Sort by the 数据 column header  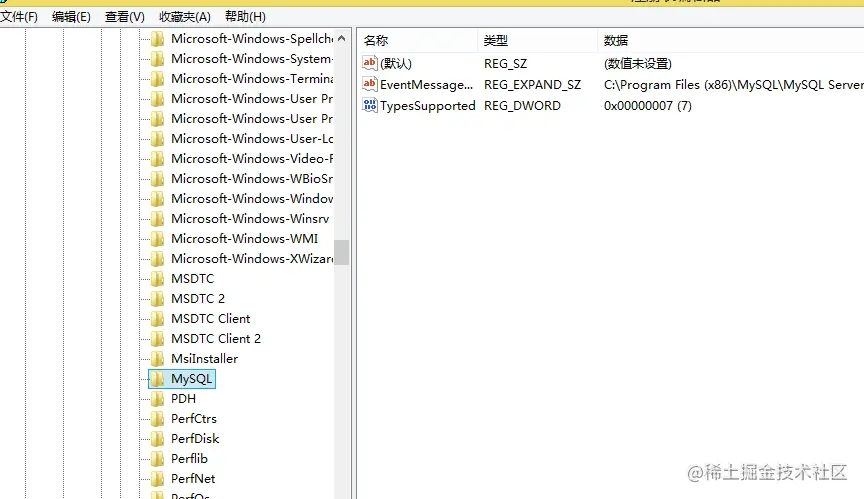[731, 40]
